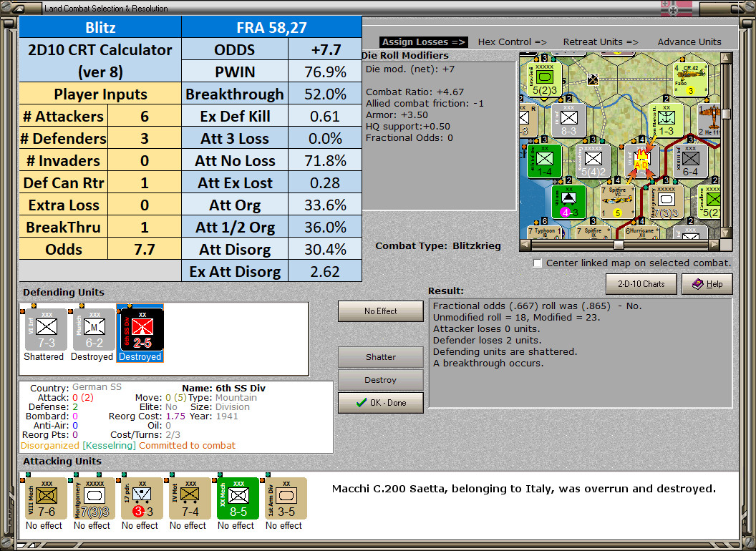Click the Spitfire IX aircraft counter on map
Viewport: 756px width, 551px height.
593,233
